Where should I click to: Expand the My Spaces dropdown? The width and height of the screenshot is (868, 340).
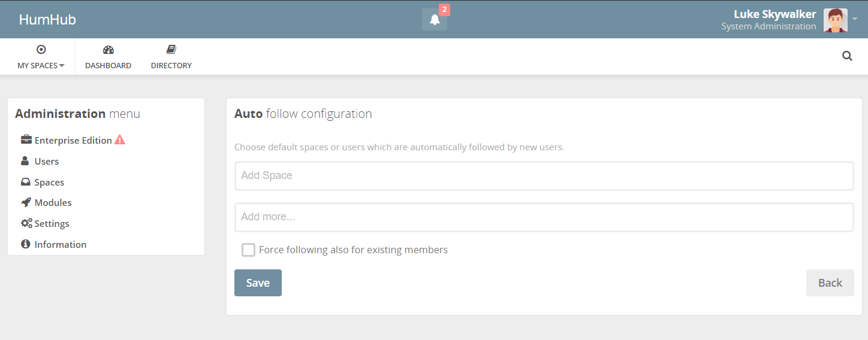[41, 57]
